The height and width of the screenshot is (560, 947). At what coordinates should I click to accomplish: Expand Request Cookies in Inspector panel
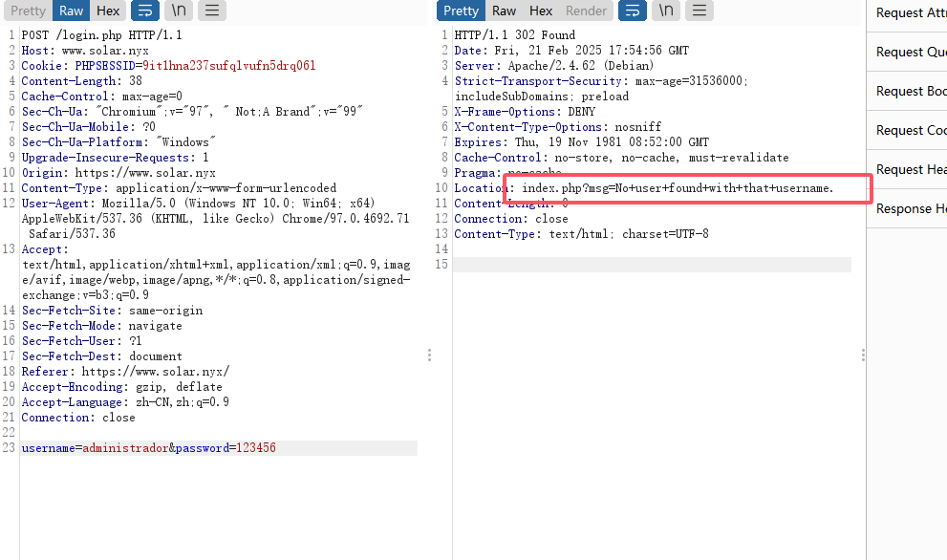[x=911, y=131]
